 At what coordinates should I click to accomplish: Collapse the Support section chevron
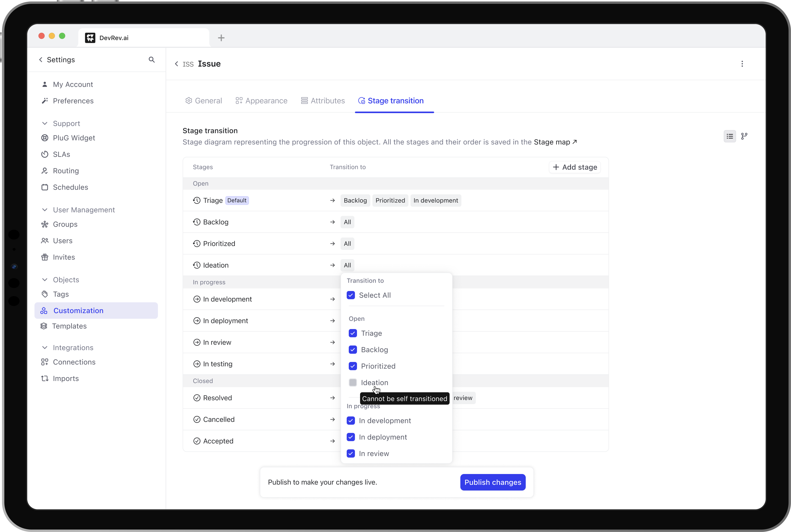pyautogui.click(x=44, y=124)
